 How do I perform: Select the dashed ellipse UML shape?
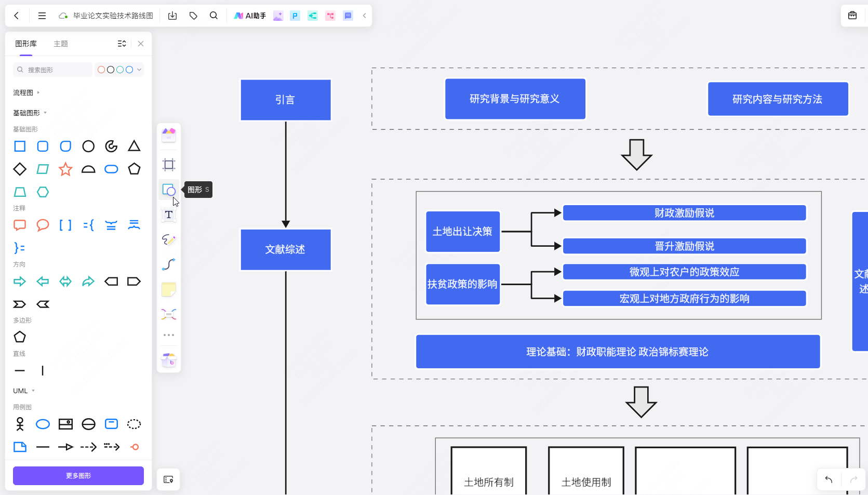point(134,424)
